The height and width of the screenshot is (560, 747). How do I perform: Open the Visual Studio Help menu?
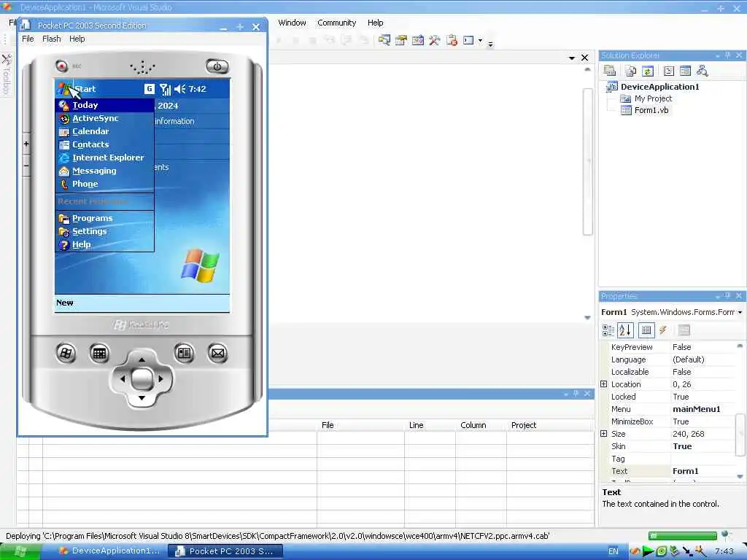pos(376,23)
